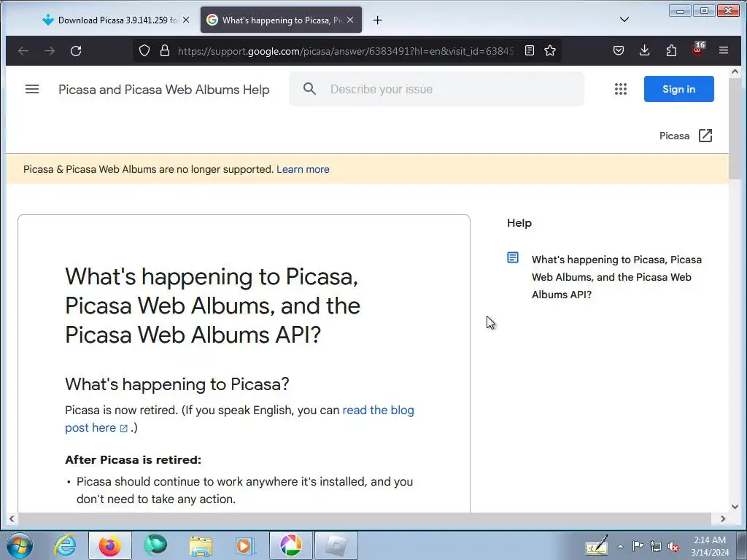Open the Learn more link in banner
The image size is (747, 560).
click(303, 169)
